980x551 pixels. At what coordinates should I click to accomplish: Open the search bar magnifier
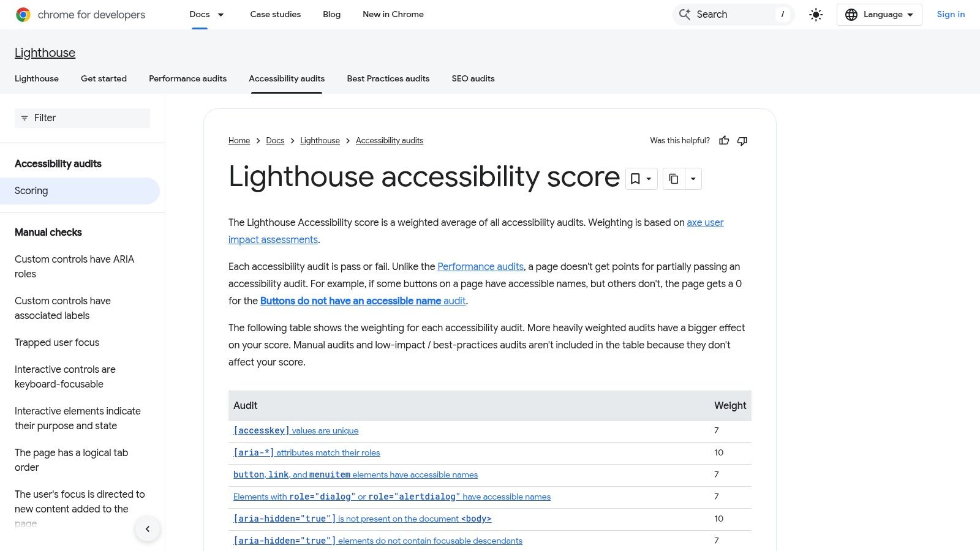coord(684,14)
